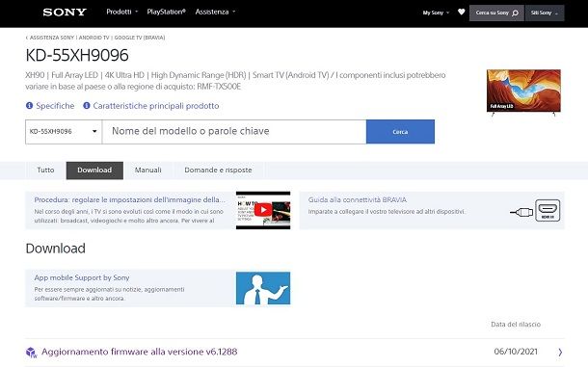Click the blue Cerca button
Viewport: 588px width, 367px height.
pos(400,132)
